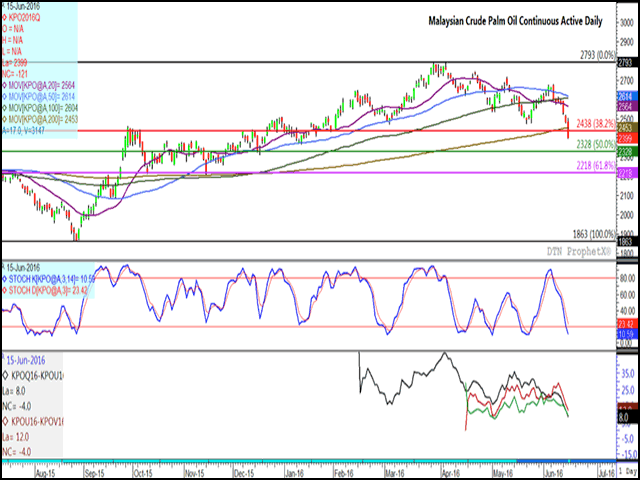
Task: Click the 2100 price axis label
Action: point(627,196)
